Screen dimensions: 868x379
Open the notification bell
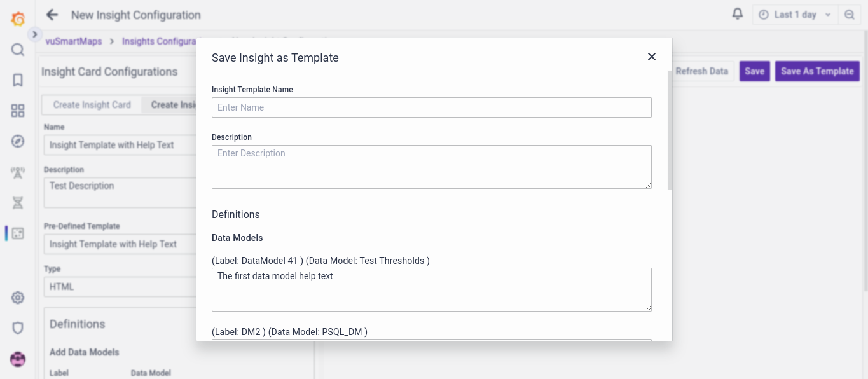click(737, 13)
